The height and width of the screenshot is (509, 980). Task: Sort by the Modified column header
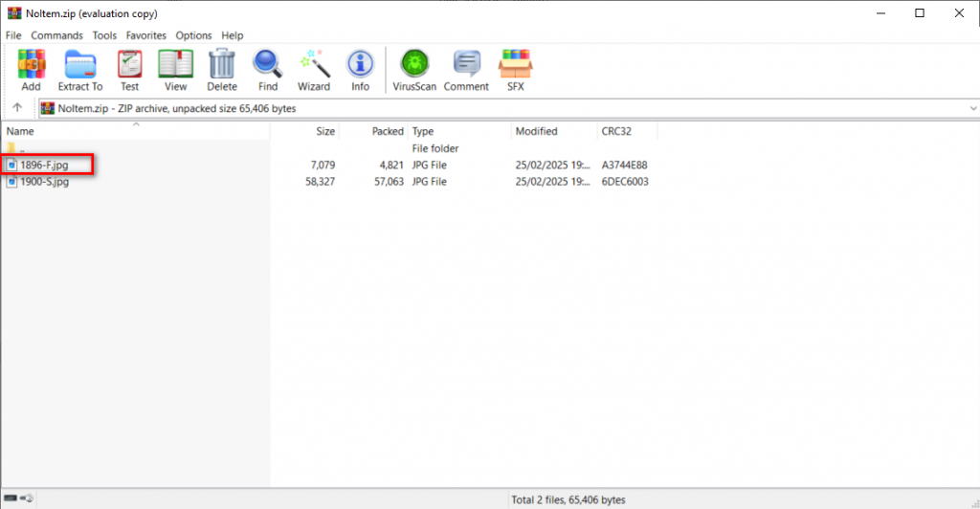(x=536, y=131)
